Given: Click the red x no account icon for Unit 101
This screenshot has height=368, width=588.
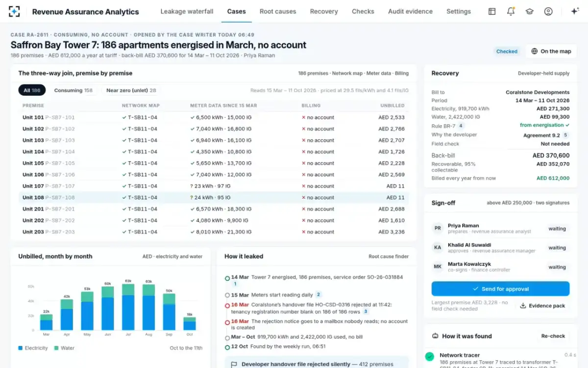Looking at the screenshot, I should [x=304, y=117].
